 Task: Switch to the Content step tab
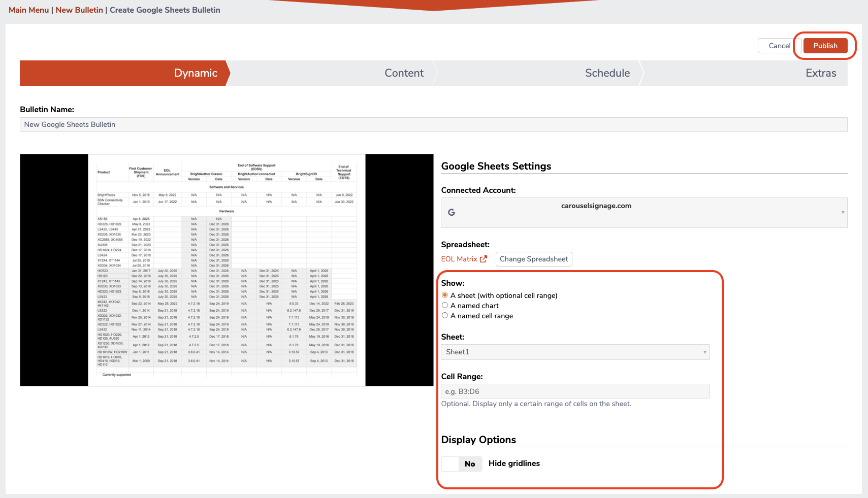click(x=330, y=73)
